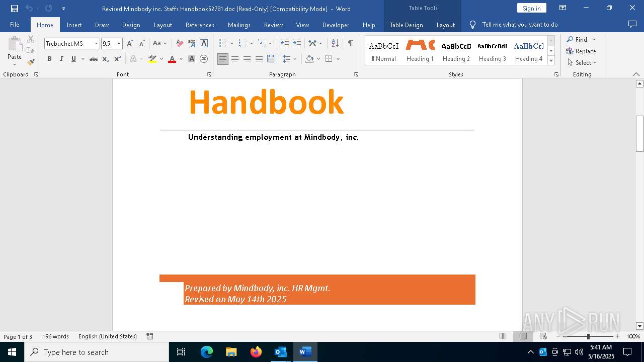
Task: Toggle Subscript formatting
Action: (106, 59)
